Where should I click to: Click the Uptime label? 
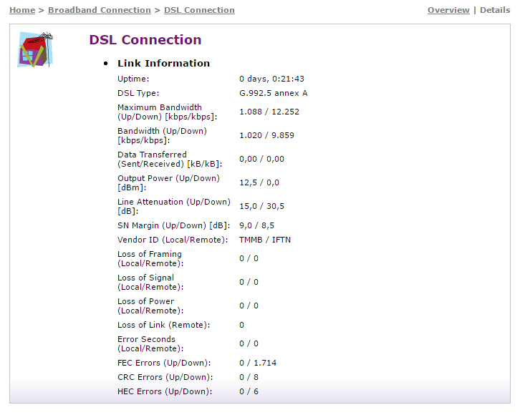click(x=133, y=79)
